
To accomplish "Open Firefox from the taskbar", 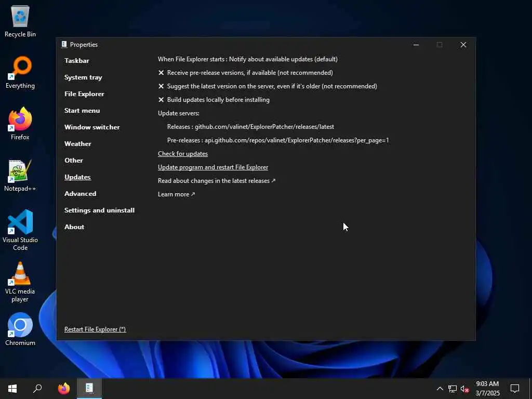I will click(64, 389).
